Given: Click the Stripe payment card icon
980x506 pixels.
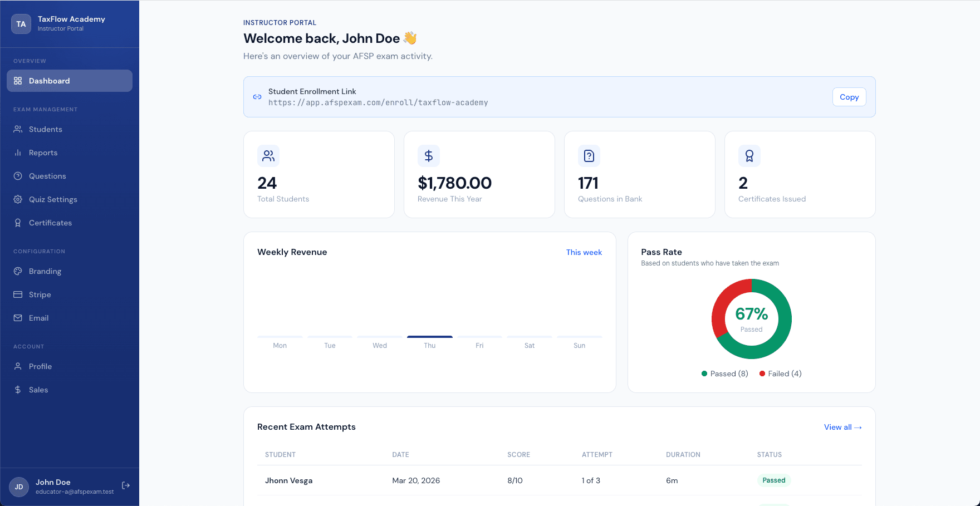Looking at the screenshot, I should point(18,294).
